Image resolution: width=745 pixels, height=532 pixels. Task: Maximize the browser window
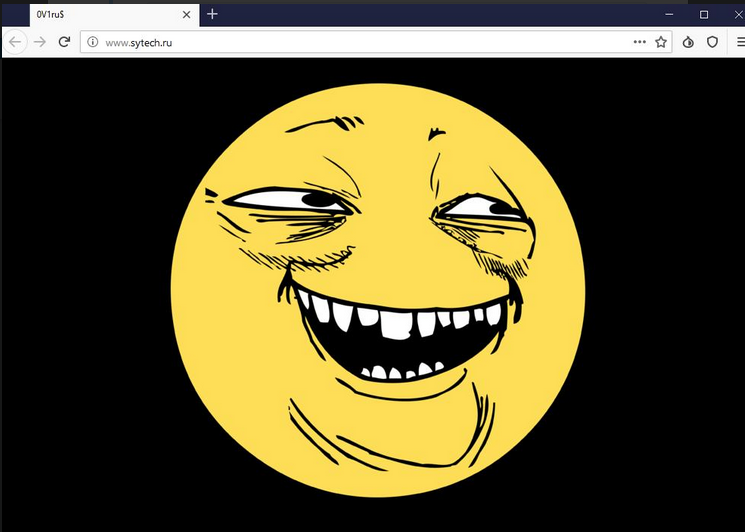pyautogui.click(x=704, y=14)
